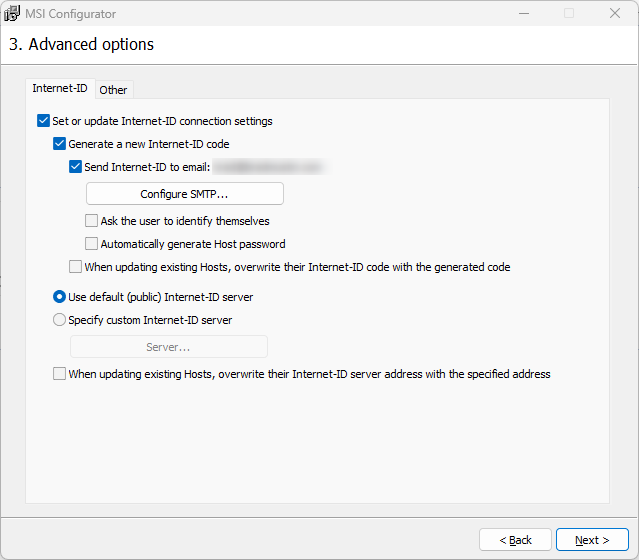Go back with the Back button

click(515, 540)
